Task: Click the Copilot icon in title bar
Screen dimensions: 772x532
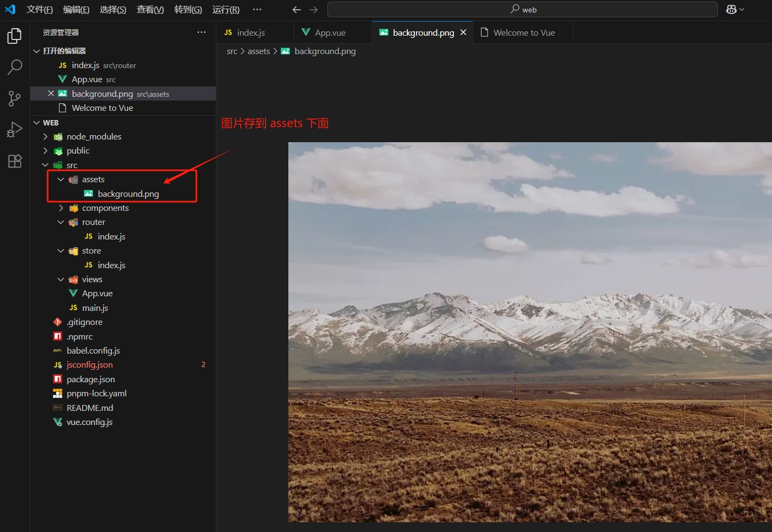Action: [x=731, y=10]
